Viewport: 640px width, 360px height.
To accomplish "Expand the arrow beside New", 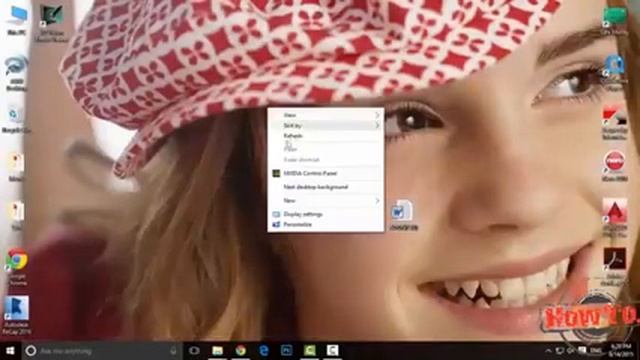I will click(377, 200).
